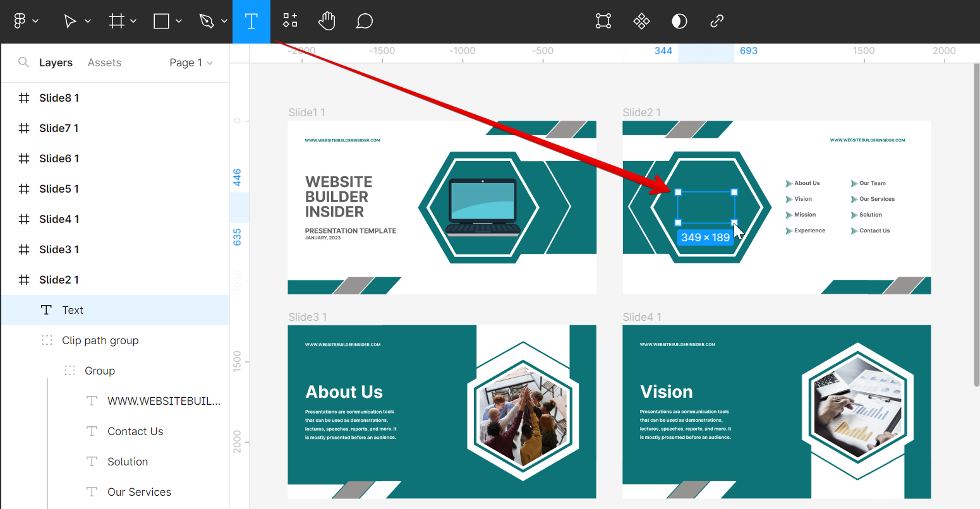The image size is (980, 509).
Task: Select the Hand tool
Action: click(x=326, y=21)
